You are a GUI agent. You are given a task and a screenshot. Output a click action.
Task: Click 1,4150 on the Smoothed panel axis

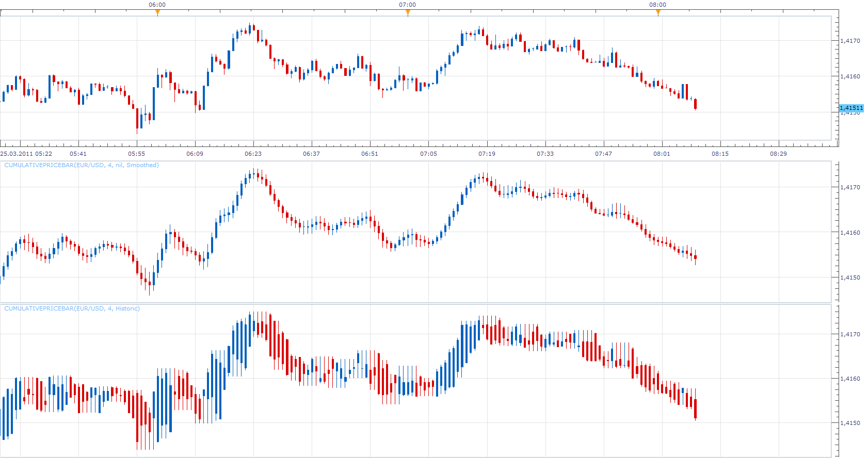[850, 277]
